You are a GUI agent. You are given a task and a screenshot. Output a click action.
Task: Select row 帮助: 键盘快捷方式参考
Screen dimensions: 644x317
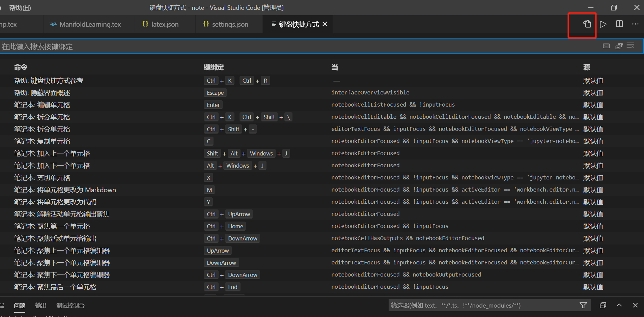click(x=322, y=81)
